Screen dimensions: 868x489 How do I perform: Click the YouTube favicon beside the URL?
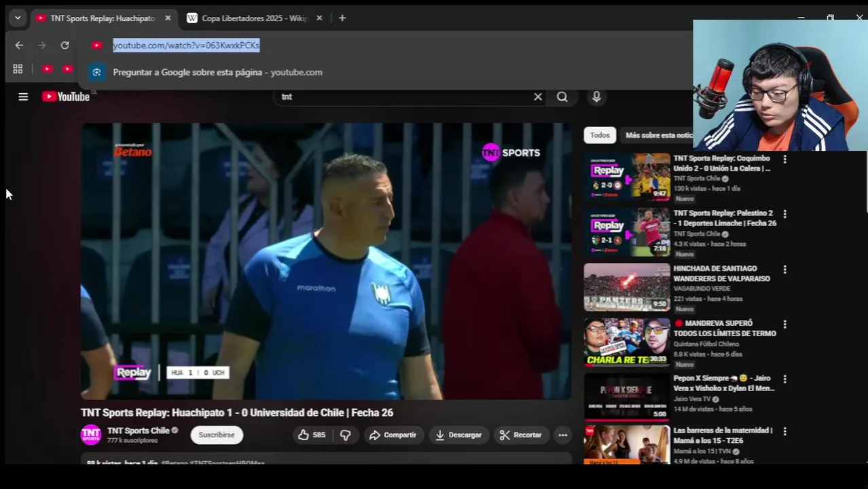point(96,46)
